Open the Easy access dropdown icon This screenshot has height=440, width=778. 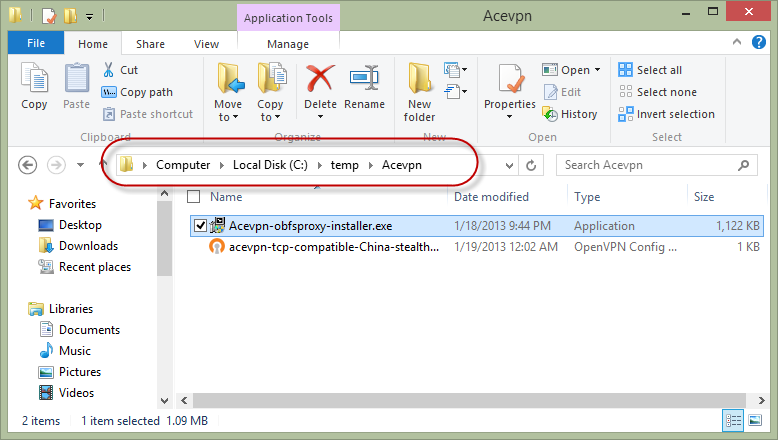click(455, 92)
